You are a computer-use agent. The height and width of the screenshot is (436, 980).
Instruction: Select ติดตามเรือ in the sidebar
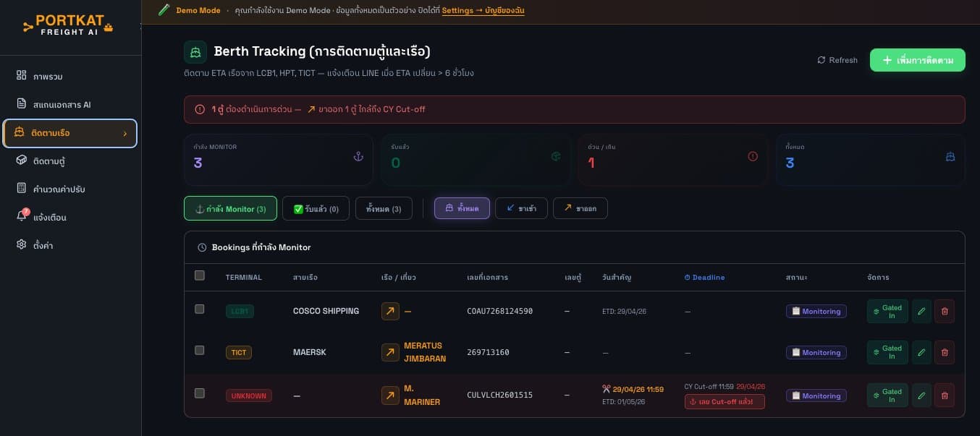pyautogui.click(x=70, y=133)
